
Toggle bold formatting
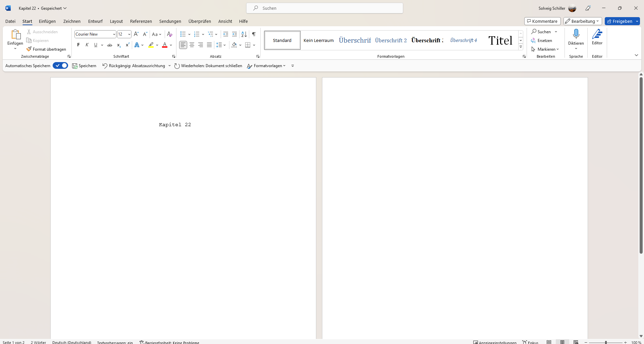(x=78, y=45)
